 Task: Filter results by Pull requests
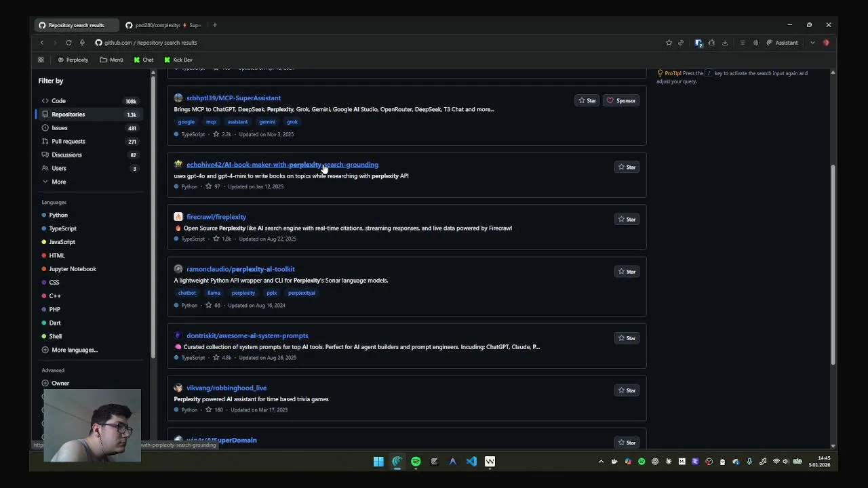(89, 142)
